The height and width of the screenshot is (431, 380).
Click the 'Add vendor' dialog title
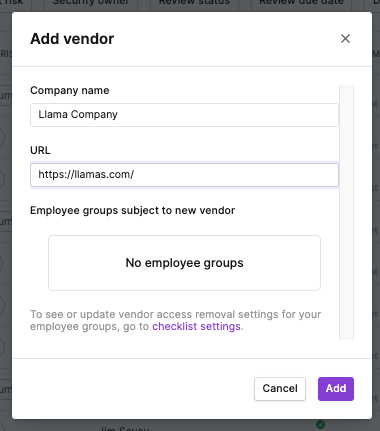(72, 39)
